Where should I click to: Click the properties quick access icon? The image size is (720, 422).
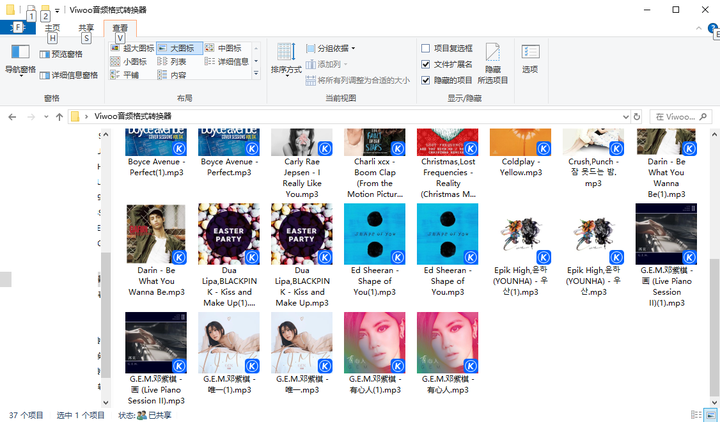31,9
